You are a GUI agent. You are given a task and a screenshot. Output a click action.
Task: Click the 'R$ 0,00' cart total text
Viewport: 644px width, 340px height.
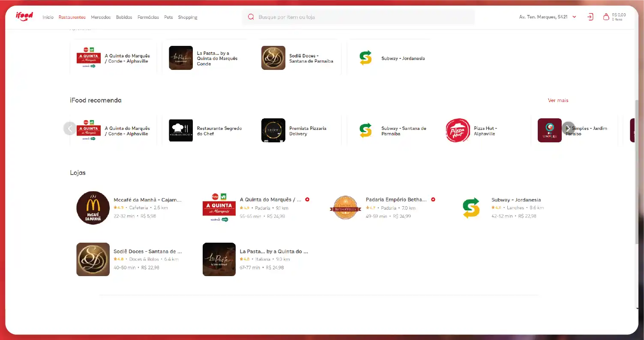618,15
